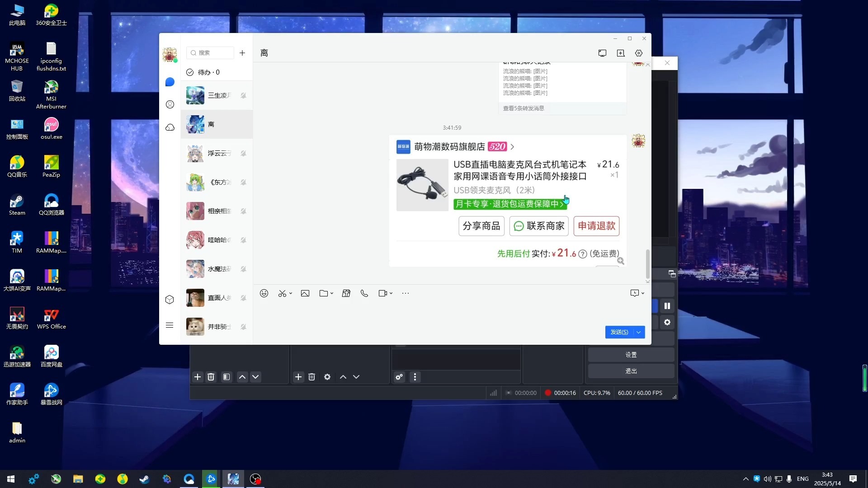868x488 pixels.
Task: Open chat settings gear in header
Action: [639, 53]
